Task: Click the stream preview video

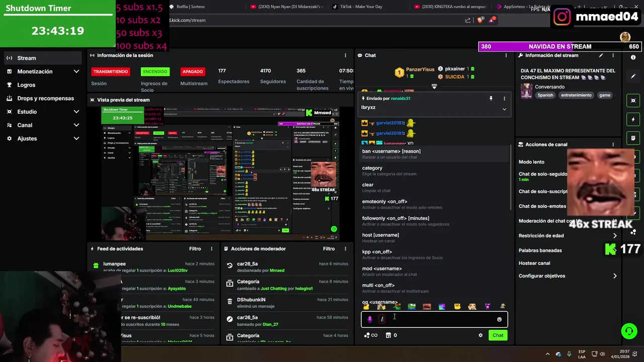Action: coord(220,174)
